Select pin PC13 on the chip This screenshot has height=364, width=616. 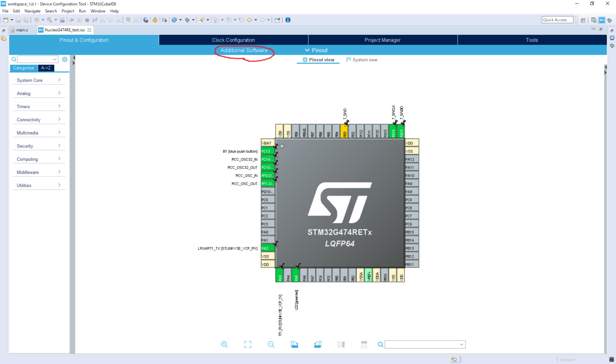267,151
